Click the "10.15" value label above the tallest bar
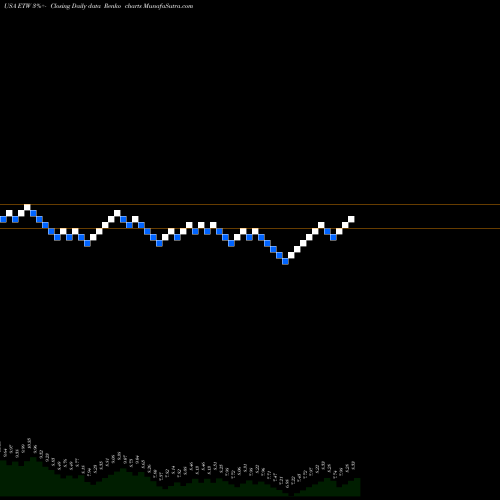The height and width of the screenshot is (500, 500). (29, 444)
